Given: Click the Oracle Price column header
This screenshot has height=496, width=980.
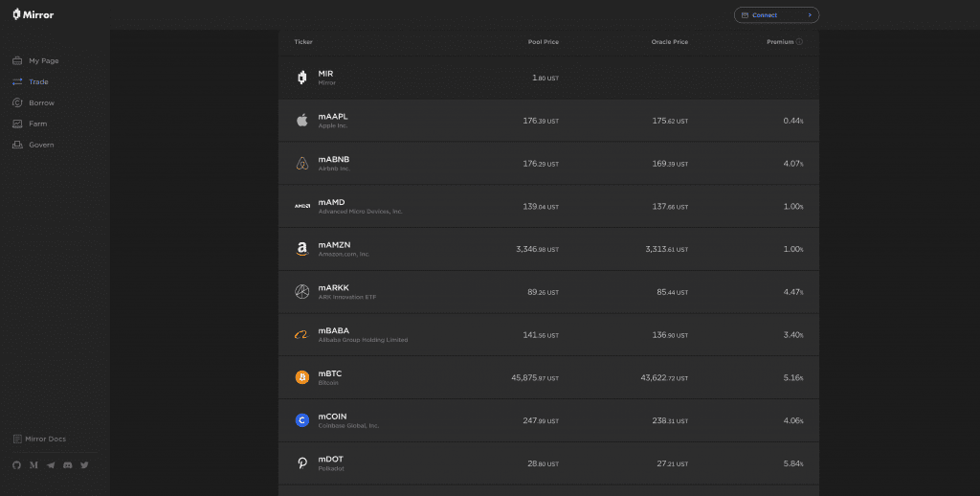Looking at the screenshot, I should click(x=669, y=42).
